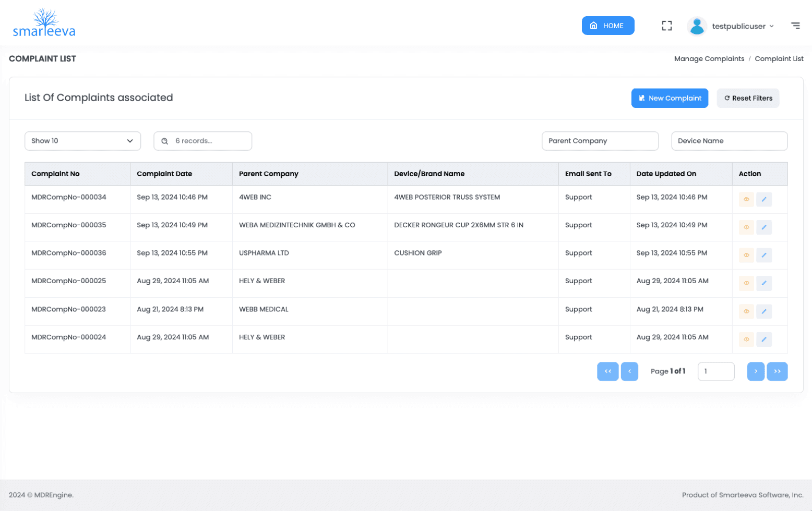The image size is (812, 511).
Task: Edit complaint MDRCompNo-000025 pencil icon
Action: [764, 283]
